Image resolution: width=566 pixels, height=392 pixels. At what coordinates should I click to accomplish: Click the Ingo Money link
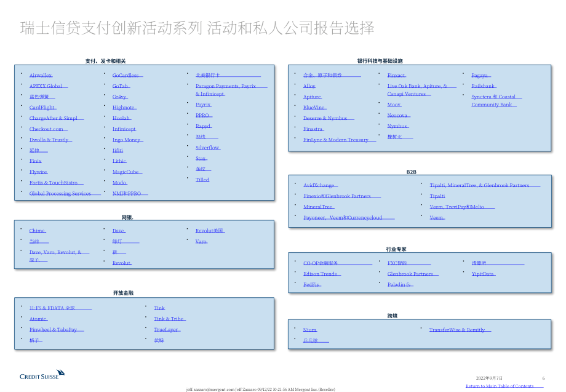click(x=127, y=140)
